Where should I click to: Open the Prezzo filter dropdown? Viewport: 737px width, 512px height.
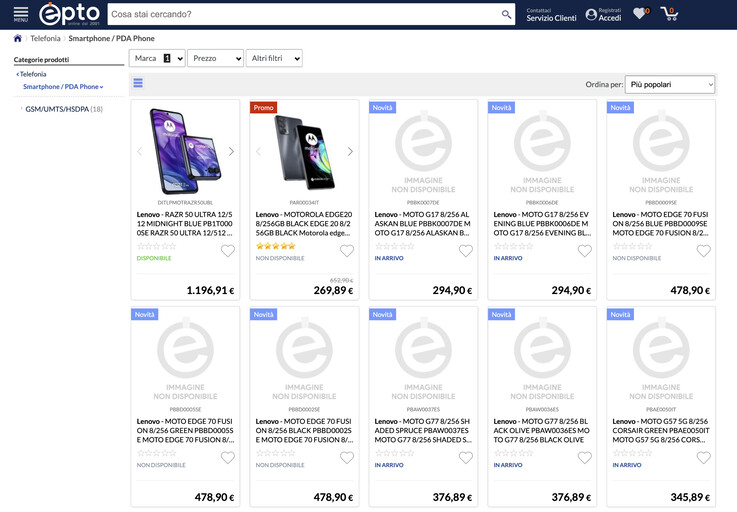click(x=215, y=59)
